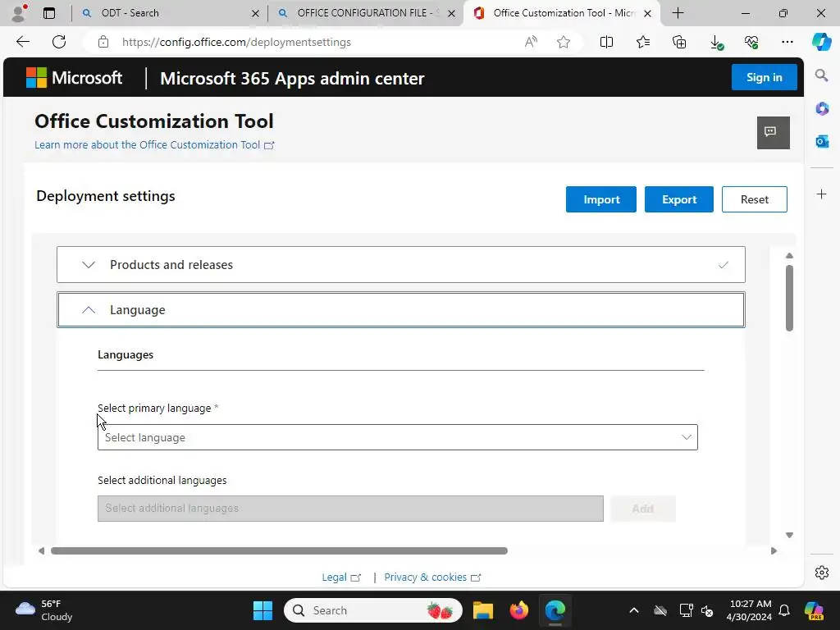Open the Windows Start menu
Viewport: 840px width, 630px height.
(262, 610)
